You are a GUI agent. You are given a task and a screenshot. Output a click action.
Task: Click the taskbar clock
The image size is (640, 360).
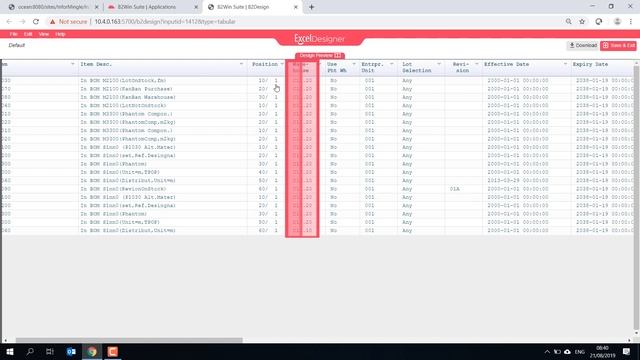602,351
